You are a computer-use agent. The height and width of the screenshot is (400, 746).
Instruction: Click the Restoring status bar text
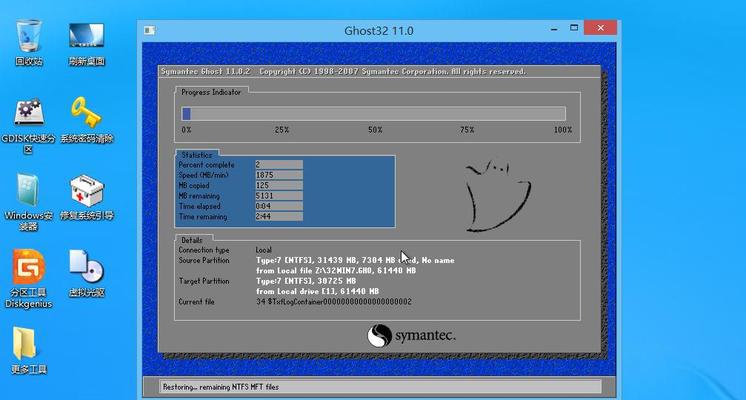(x=221, y=387)
